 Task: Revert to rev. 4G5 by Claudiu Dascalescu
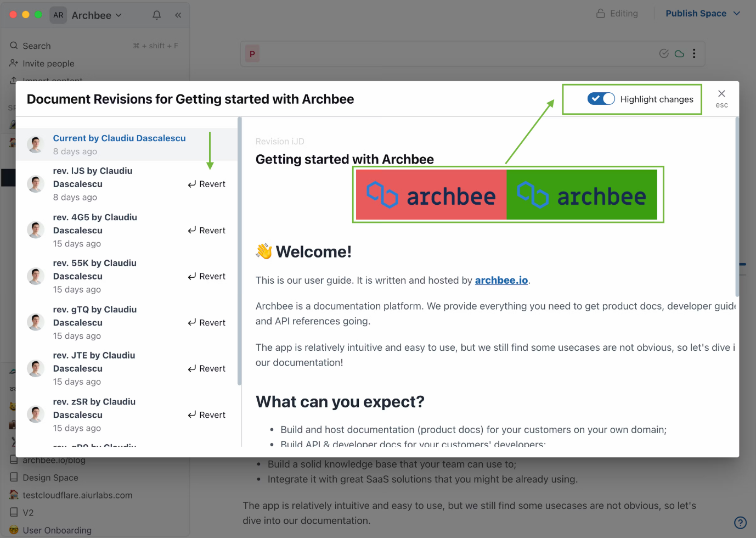(x=206, y=230)
